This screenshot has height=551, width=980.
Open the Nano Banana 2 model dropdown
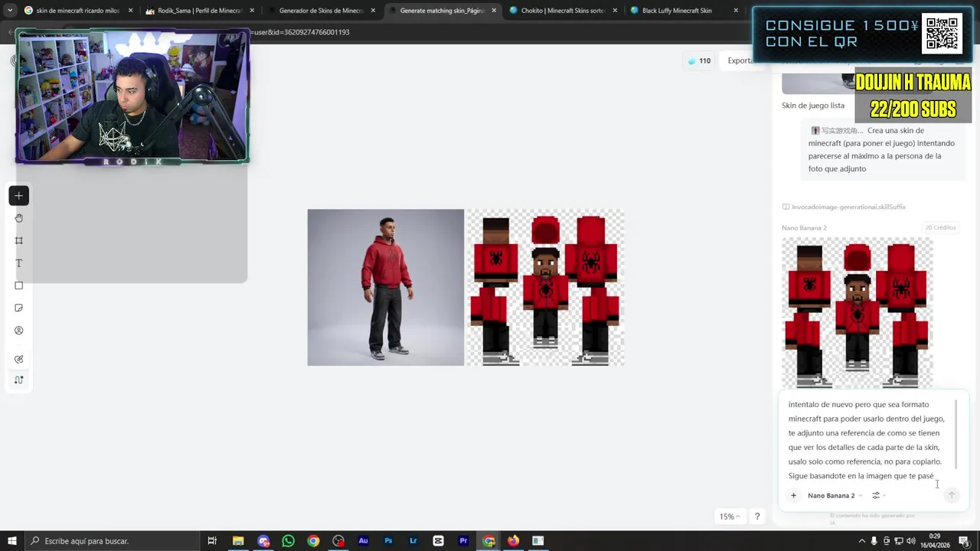pos(835,495)
